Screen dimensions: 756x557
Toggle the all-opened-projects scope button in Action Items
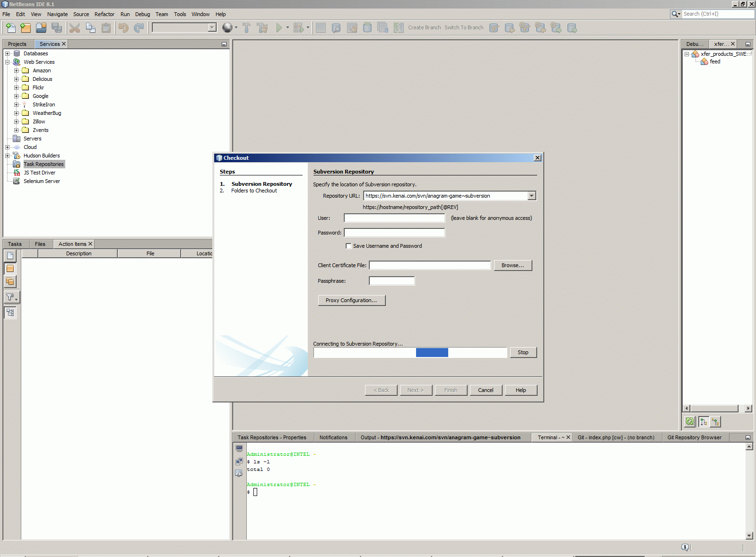[x=10, y=281]
